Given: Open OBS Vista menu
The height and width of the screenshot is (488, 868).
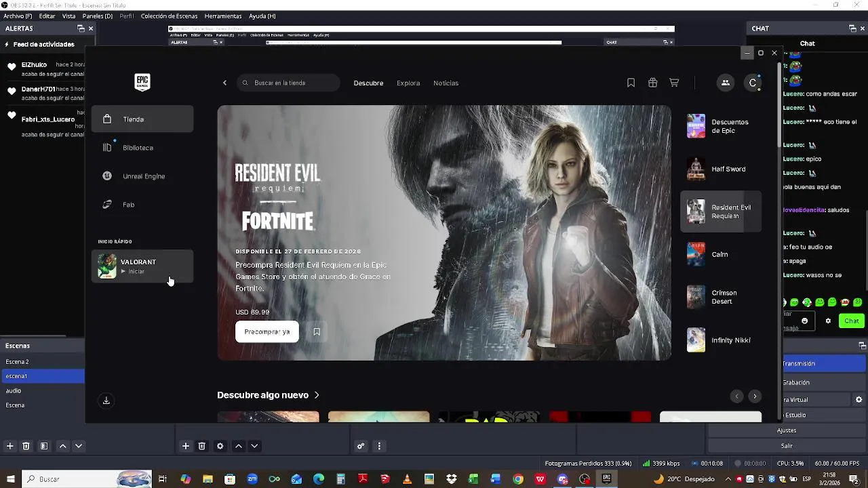Looking at the screenshot, I should click(x=68, y=16).
